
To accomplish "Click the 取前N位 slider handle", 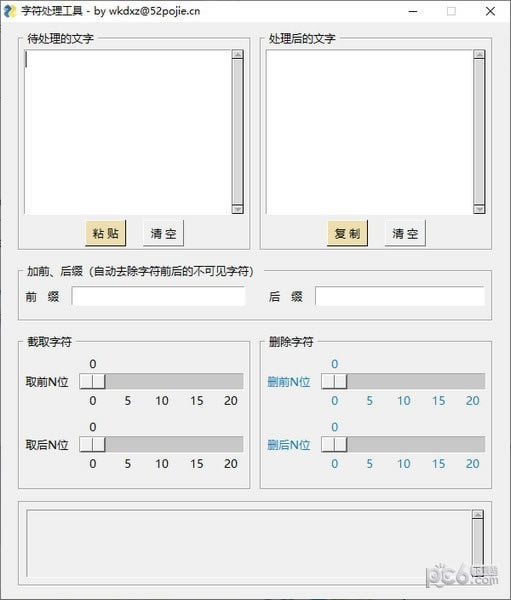I will pos(92,382).
